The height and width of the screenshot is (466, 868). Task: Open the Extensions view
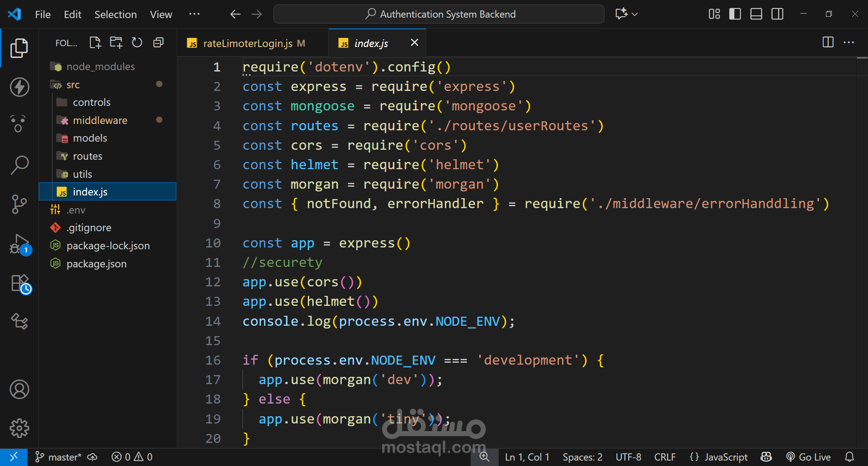20,285
